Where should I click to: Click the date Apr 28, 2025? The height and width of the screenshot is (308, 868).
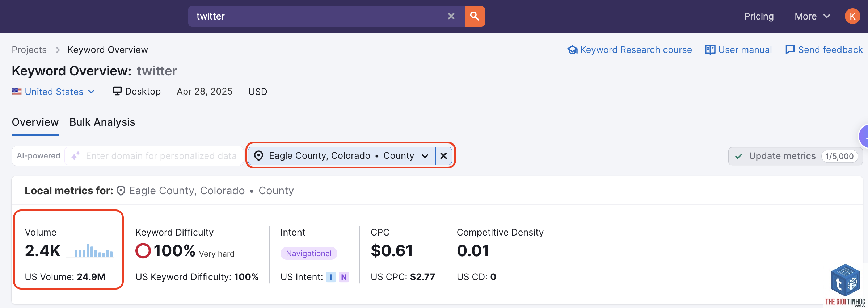[x=205, y=91]
